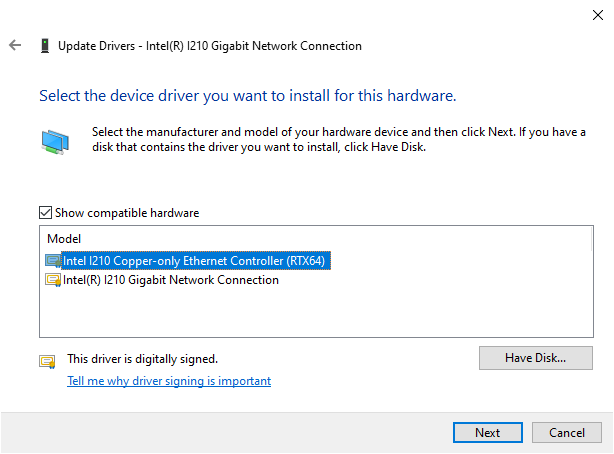
Task: Select Intel(R) I210 Gigabit Network Connection driver
Action: coord(171,280)
